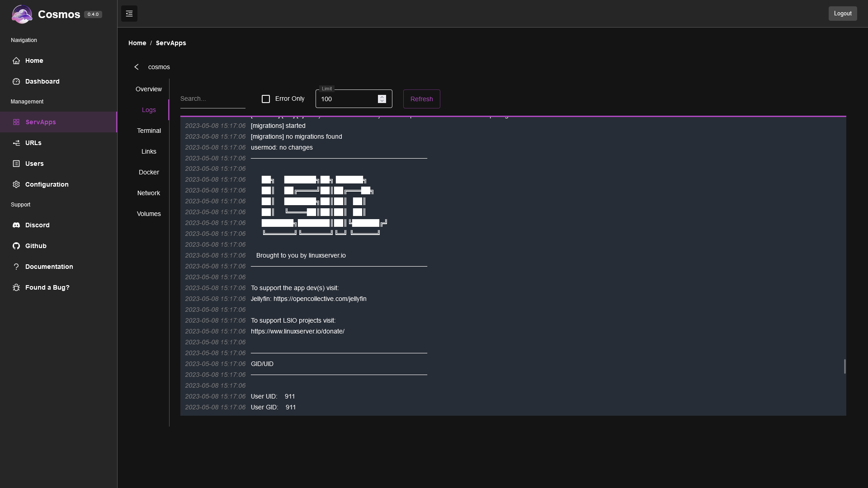This screenshot has height=488, width=868.
Task: Click the Discord logo icon
Action: pyautogui.click(x=16, y=225)
